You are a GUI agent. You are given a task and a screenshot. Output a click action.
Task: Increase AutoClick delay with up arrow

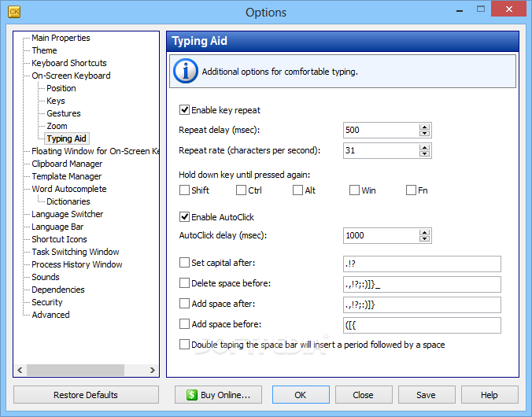coord(424,232)
